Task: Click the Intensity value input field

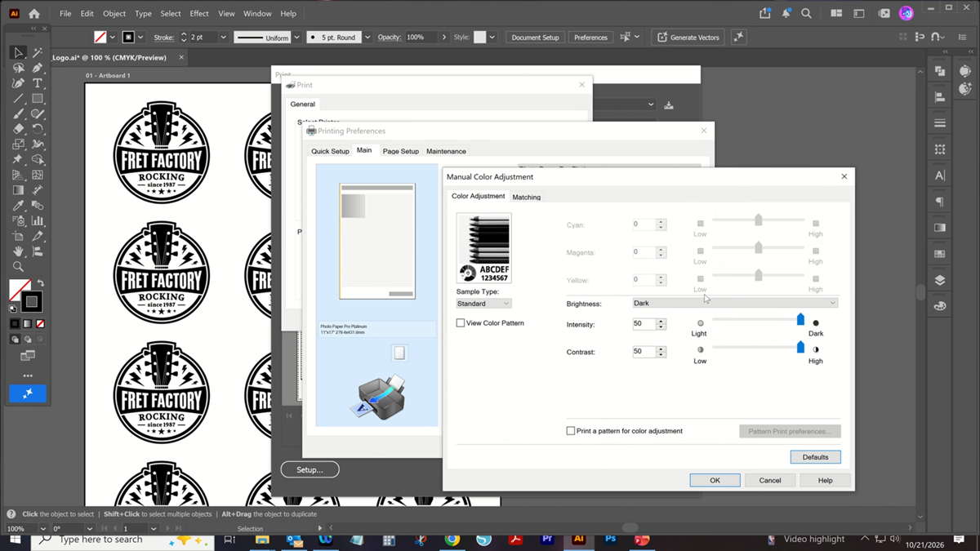Action: [644, 324]
